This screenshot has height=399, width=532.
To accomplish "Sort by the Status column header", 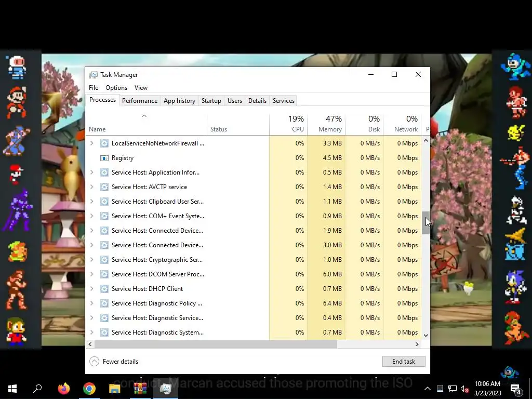I will (238, 124).
